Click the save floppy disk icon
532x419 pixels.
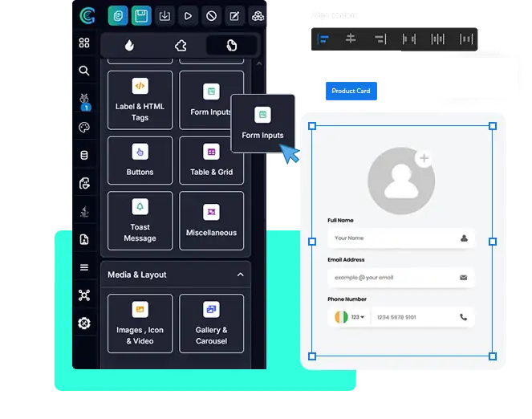coord(141,15)
